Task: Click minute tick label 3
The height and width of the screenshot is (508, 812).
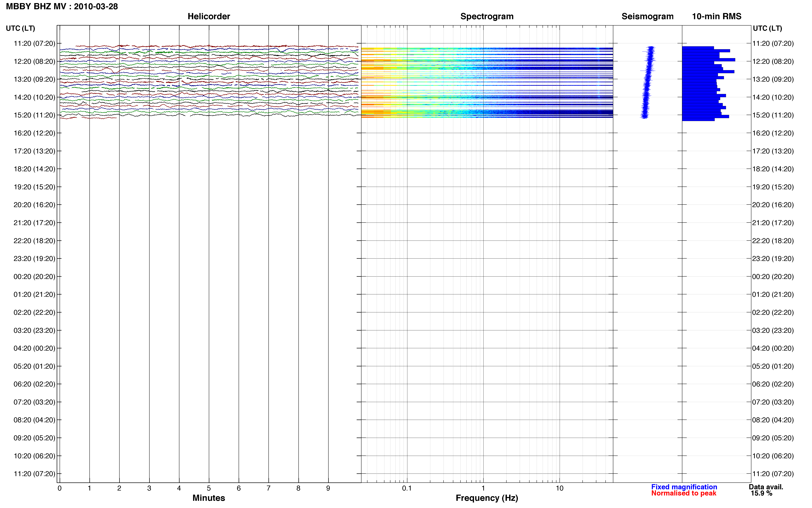Action: 149,488
